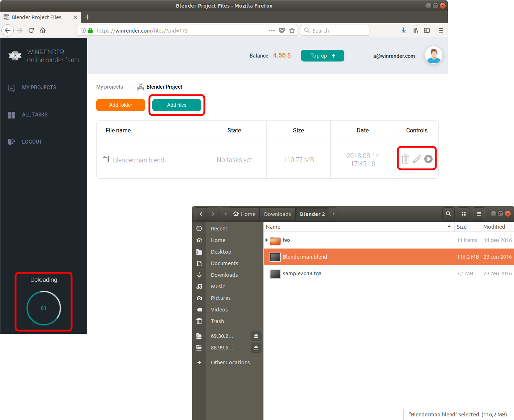This screenshot has width=514, height=420.
Task: Search in the file manager window
Action: 449,214
